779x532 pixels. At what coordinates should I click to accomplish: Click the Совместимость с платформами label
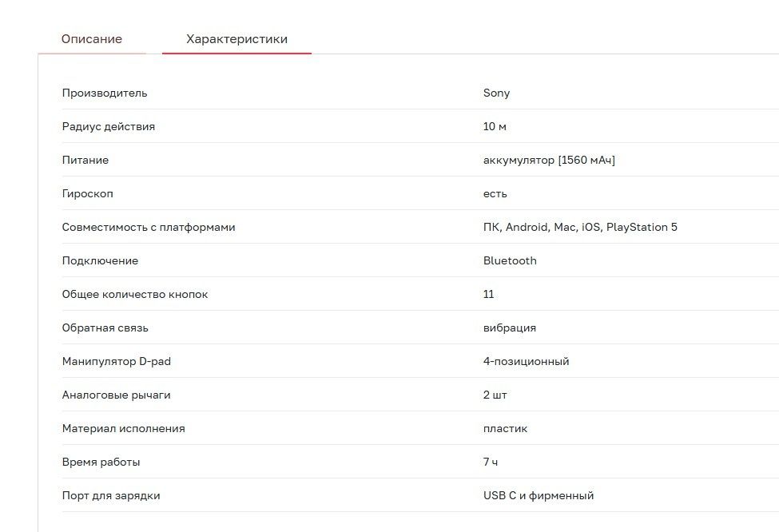pos(149,227)
